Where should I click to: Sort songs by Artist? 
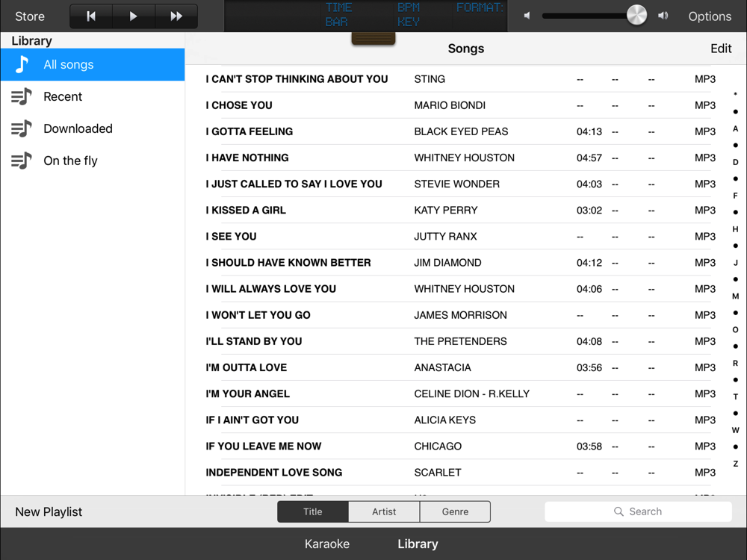(x=384, y=511)
